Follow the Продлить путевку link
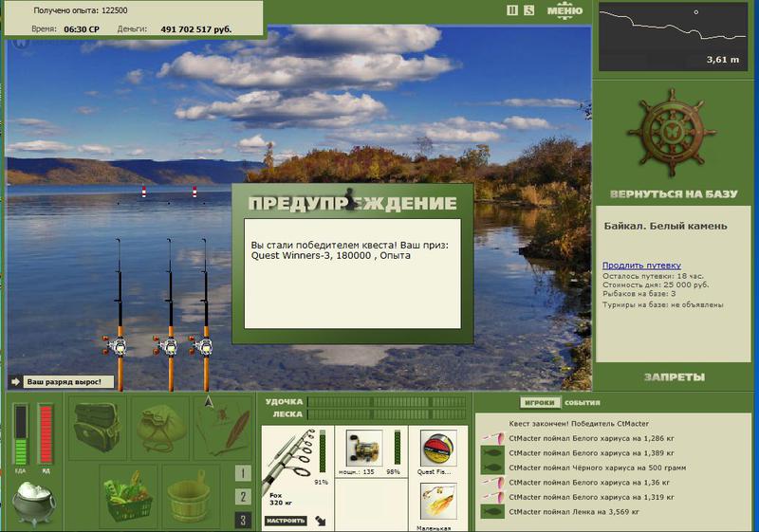759x532 pixels. pyautogui.click(x=641, y=265)
